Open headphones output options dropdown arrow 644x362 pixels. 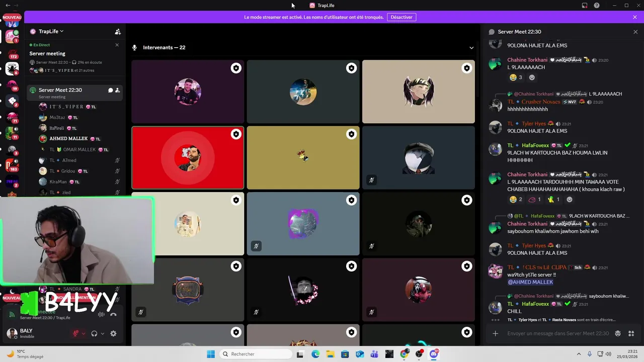point(103,333)
